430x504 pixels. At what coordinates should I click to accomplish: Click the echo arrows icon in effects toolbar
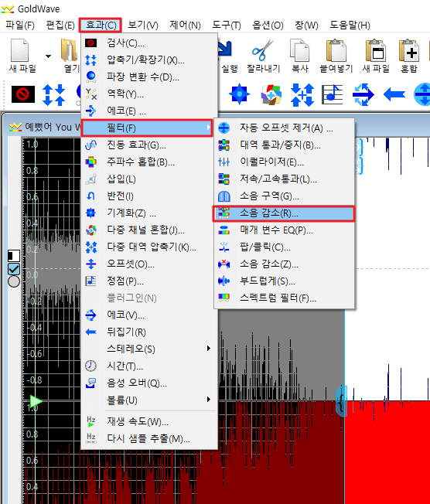point(363,94)
